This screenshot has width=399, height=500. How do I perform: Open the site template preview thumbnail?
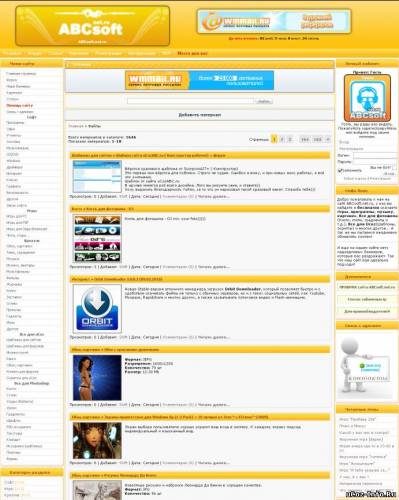point(97,176)
